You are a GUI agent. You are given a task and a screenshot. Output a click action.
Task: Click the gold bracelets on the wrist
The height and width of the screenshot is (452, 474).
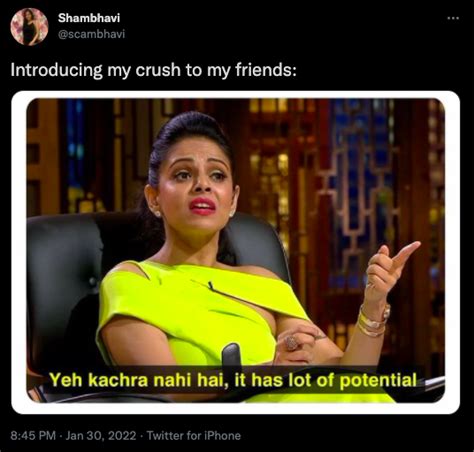373,322
